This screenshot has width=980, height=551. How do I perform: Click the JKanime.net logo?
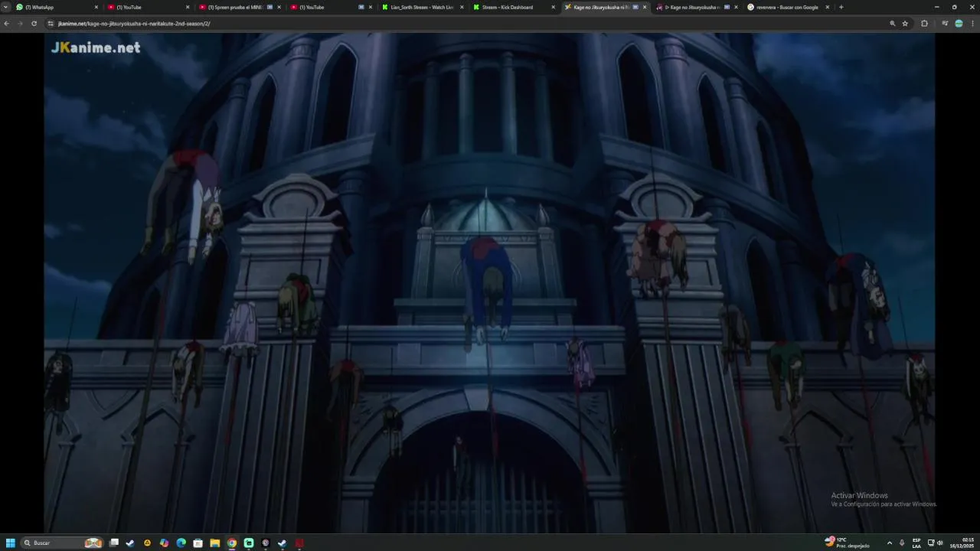(96, 47)
